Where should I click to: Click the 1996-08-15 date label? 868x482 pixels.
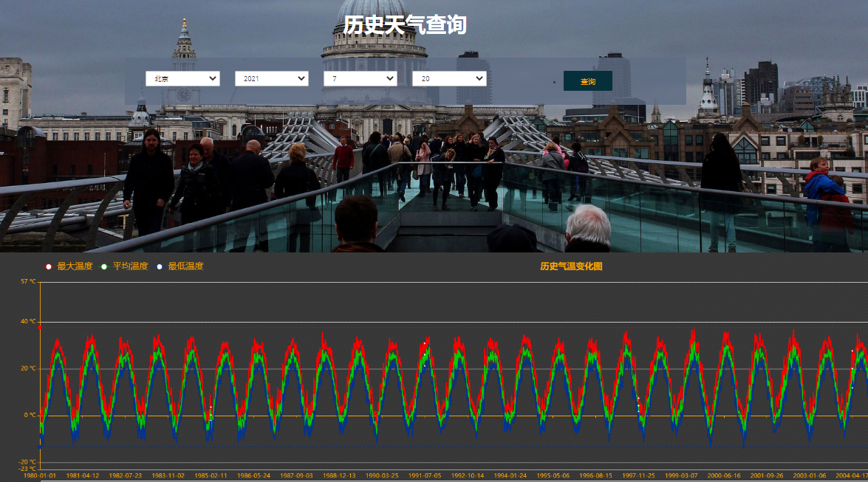click(595, 475)
